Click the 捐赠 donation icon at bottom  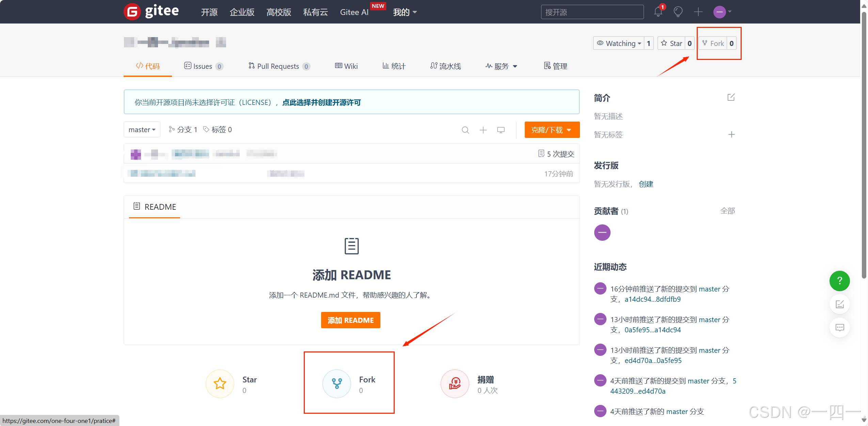(x=455, y=383)
